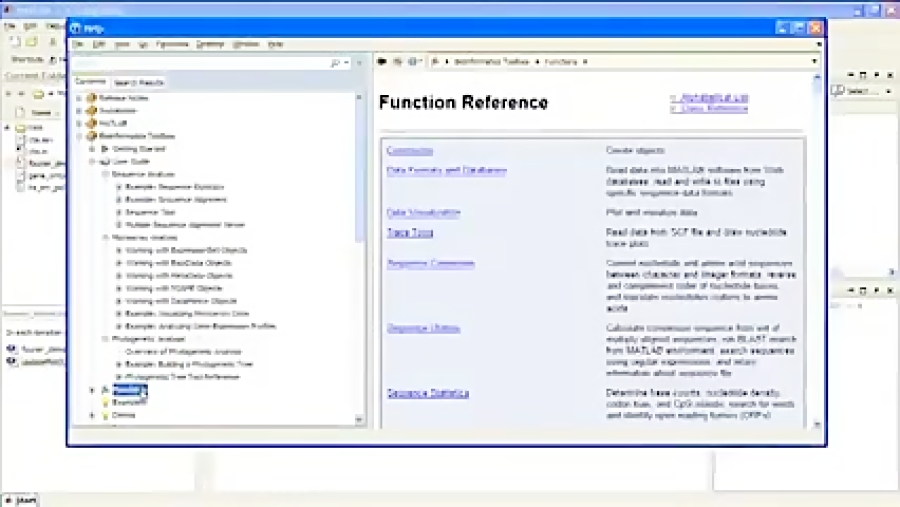
Task: Open the breadcrumb bar dropdown at right end
Action: pos(814,61)
